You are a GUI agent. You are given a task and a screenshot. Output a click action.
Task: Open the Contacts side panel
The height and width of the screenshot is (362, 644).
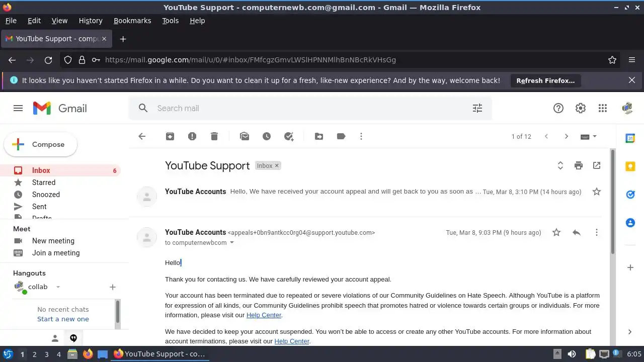630,223
